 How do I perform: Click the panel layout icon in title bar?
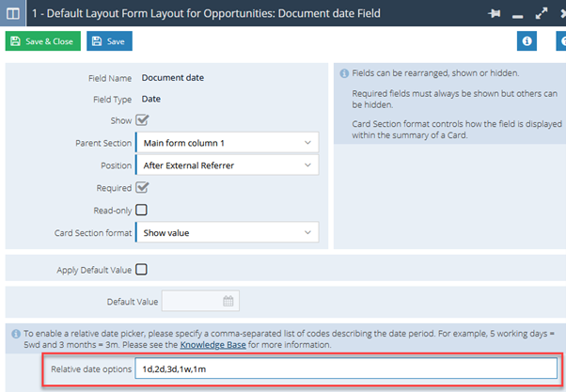[12, 13]
